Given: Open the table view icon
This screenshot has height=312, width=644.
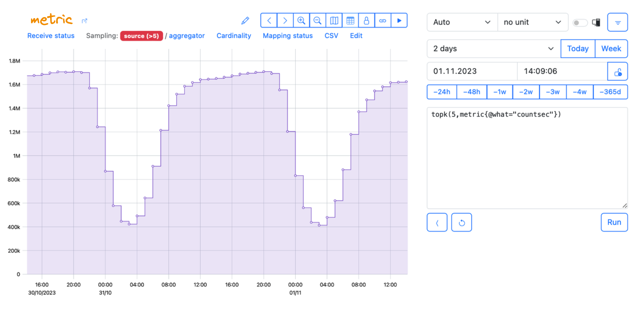Looking at the screenshot, I should point(350,20).
